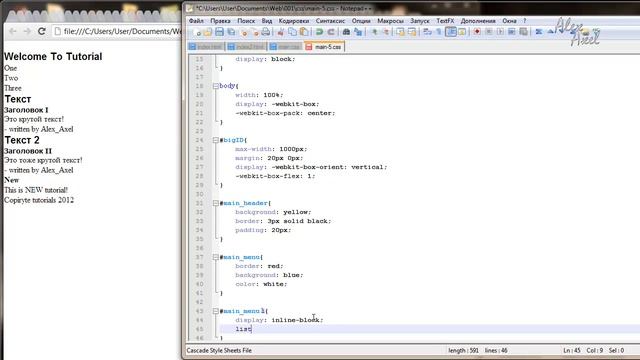The image size is (640, 360).
Task: Click the User Defined Language icon
Action: tap(462, 32)
